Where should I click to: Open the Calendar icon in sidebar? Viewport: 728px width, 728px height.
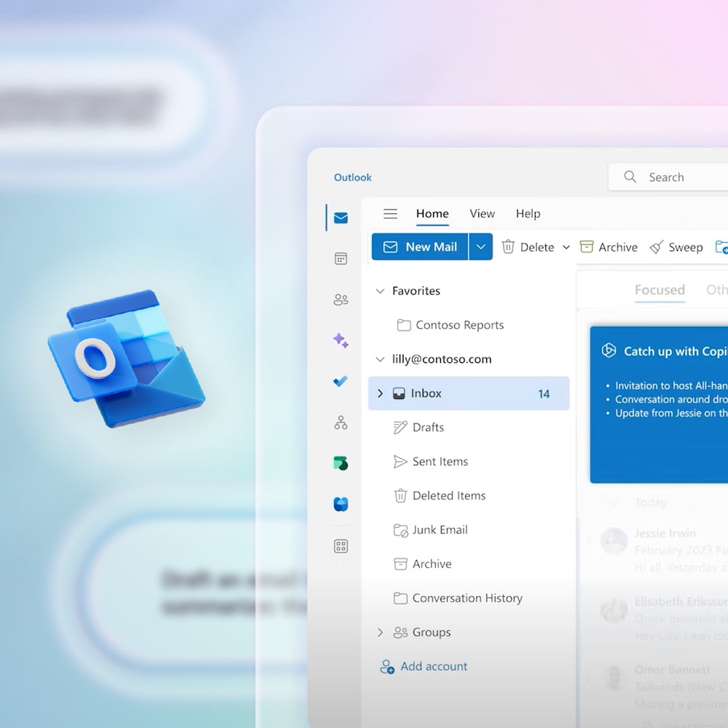pos(341,259)
